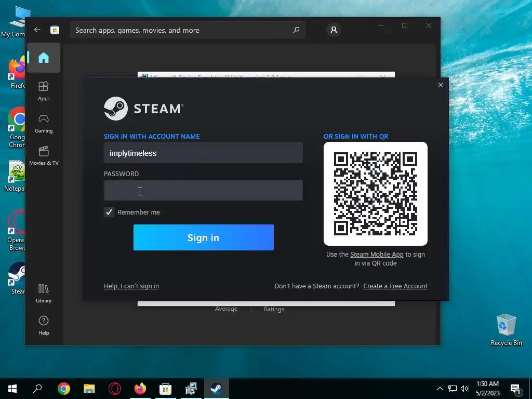
Task: Uncheck the Remember me checkbox
Action: point(109,212)
